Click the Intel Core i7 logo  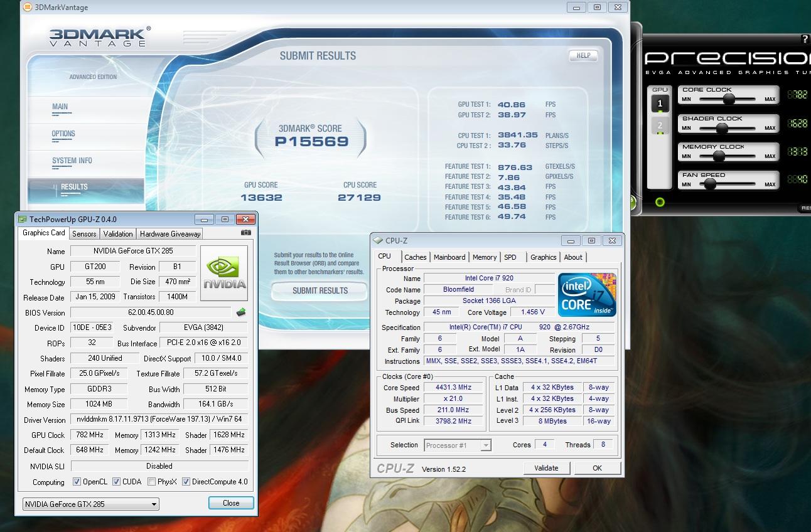click(x=587, y=295)
